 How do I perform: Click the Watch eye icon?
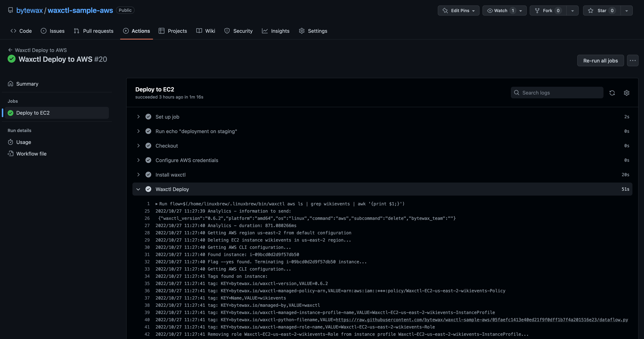[x=490, y=11]
